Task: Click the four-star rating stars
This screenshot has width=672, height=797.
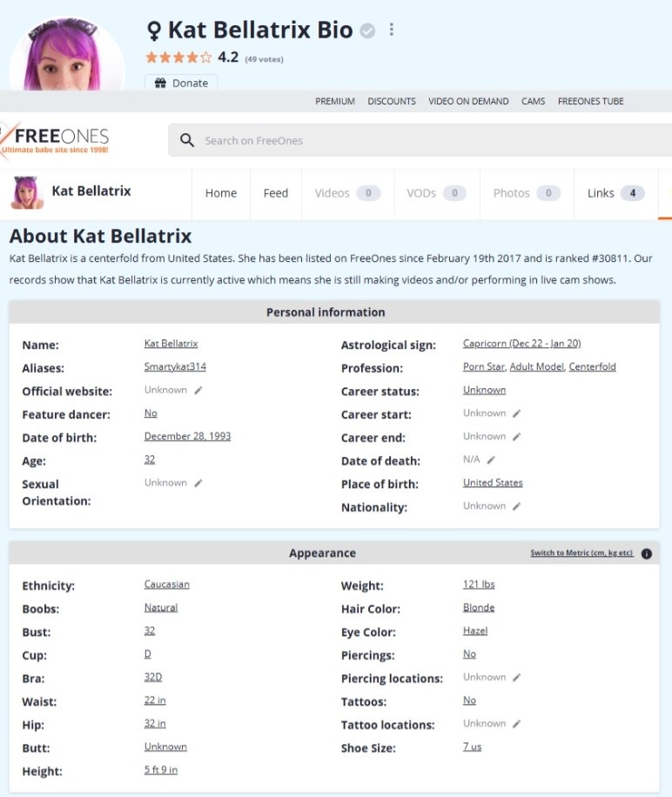Action: (x=178, y=57)
